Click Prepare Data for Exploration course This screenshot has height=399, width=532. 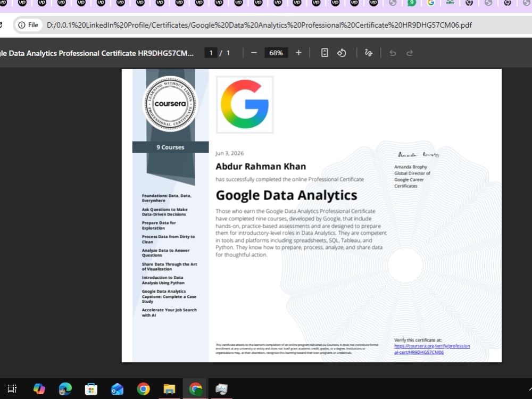[159, 226]
